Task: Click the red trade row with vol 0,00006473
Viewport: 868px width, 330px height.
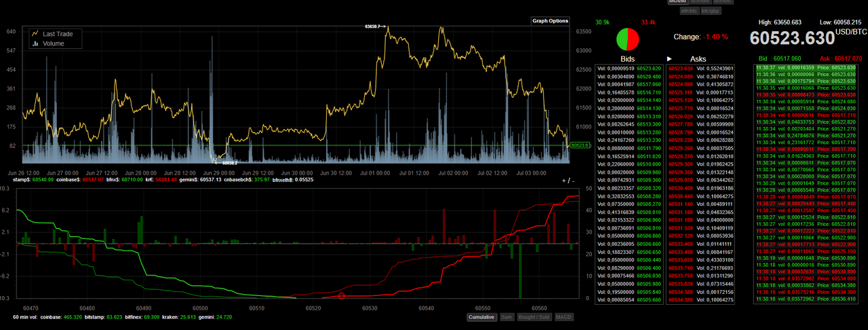Action: (x=807, y=94)
